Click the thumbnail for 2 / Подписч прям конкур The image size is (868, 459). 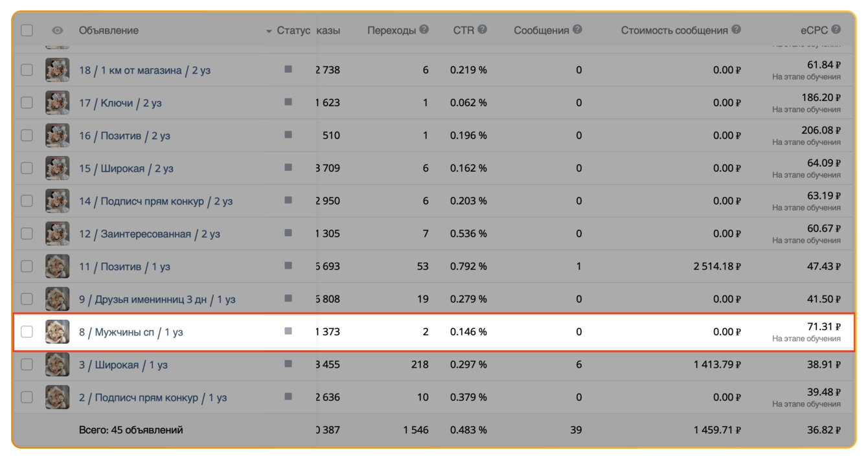coord(57,397)
